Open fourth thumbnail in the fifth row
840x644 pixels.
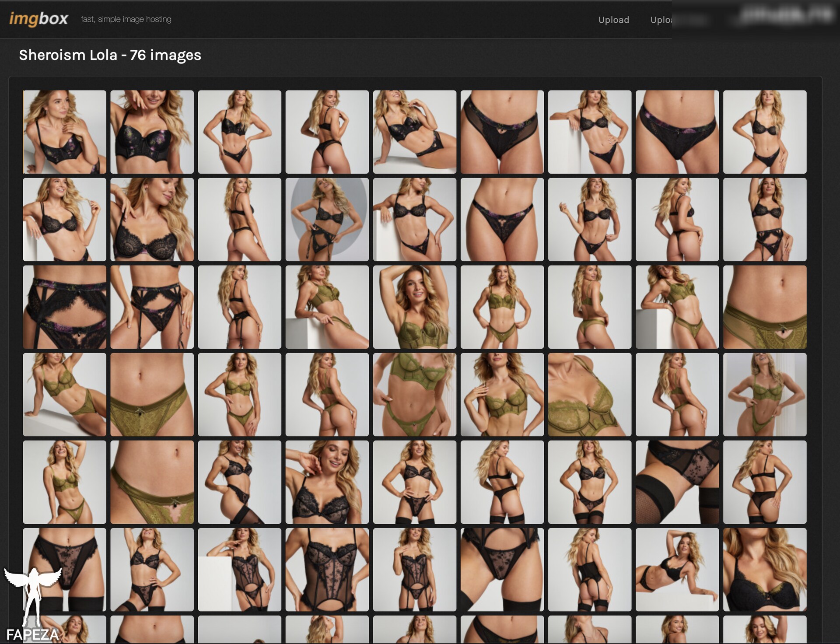(327, 482)
